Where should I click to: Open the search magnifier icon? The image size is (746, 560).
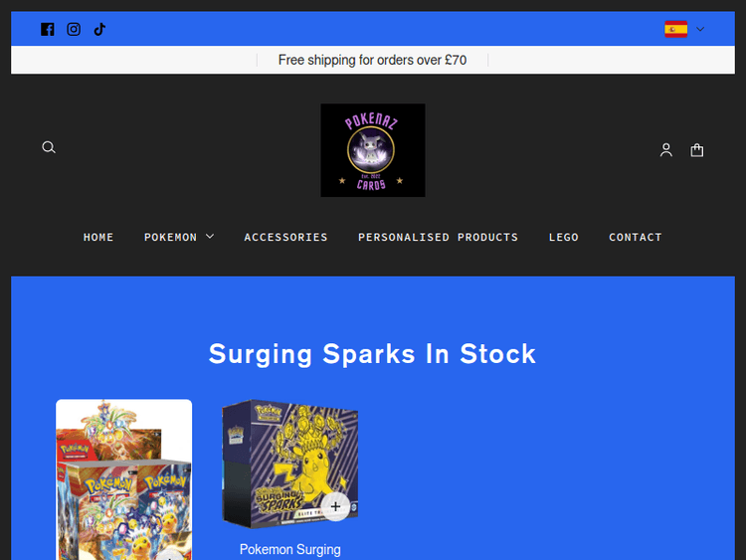[49, 147]
